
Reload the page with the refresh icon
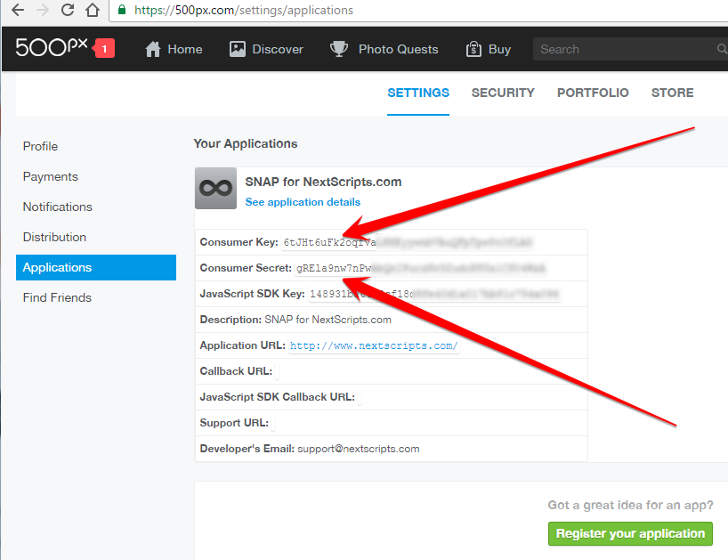[x=68, y=10]
